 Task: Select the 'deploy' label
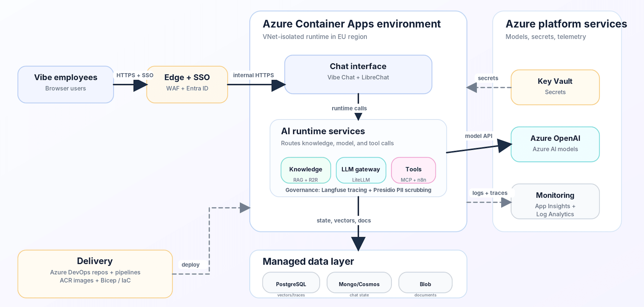coord(191,265)
